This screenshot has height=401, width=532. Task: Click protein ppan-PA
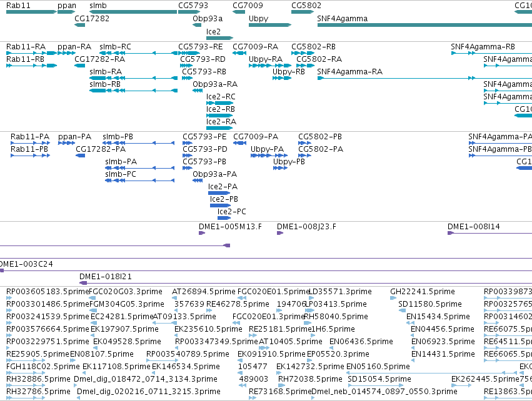click(x=74, y=137)
